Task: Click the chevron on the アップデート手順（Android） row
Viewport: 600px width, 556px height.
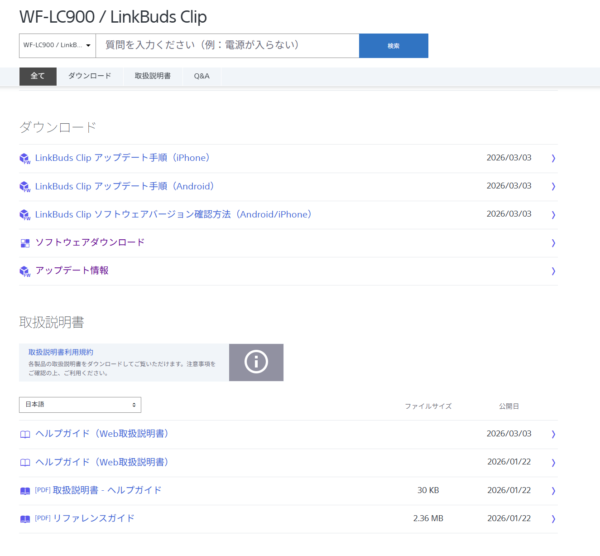Action: click(553, 186)
